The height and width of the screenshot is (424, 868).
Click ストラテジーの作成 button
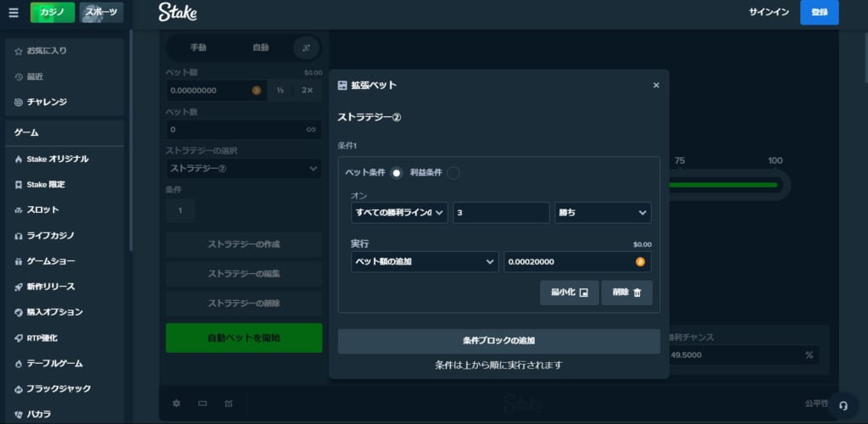[x=244, y=244]
